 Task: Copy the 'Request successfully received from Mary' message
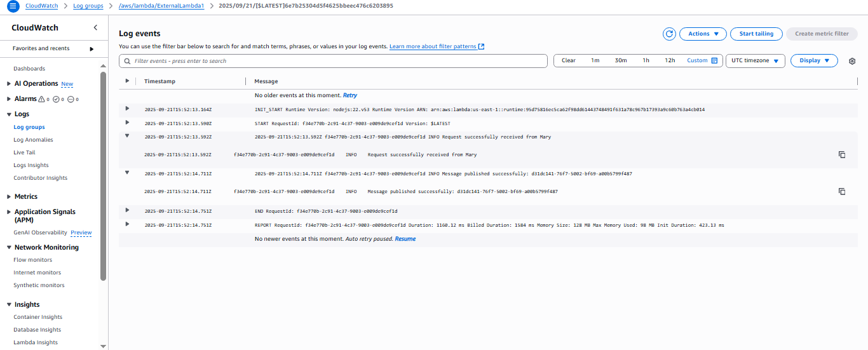pyautogui.click(x=842, y=154)
